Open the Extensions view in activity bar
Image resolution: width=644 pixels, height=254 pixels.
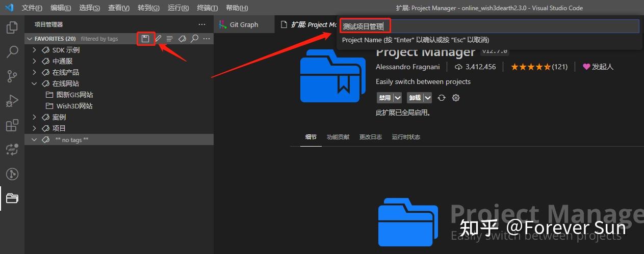(12, 125)
